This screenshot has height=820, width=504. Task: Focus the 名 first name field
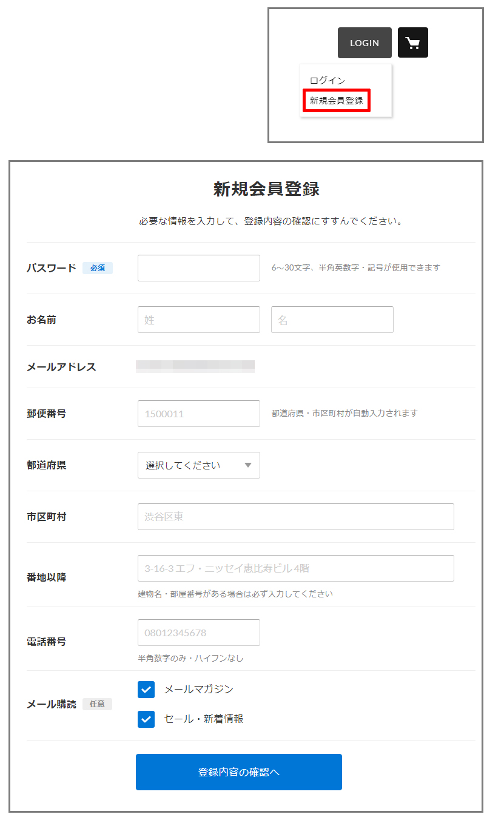click(332, 320)
